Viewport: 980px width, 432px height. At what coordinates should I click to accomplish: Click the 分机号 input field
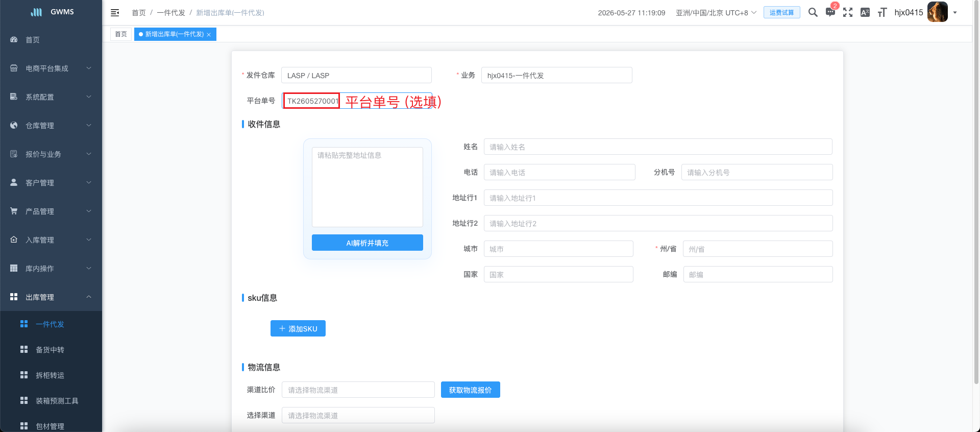[757, 172]
